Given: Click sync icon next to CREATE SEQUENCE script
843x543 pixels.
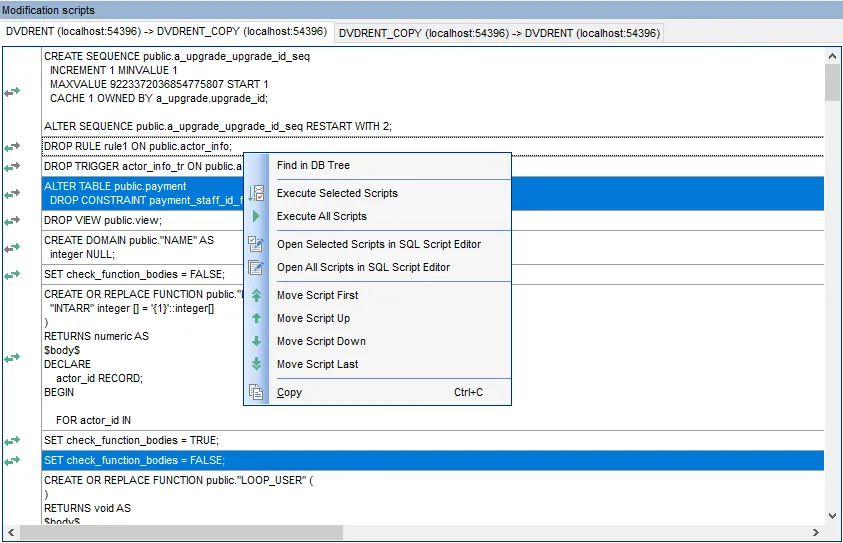Looking at the screenshot, I should coord(12,92).
